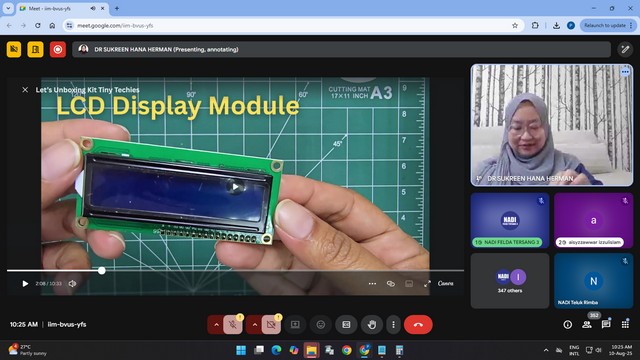The width and height of the screenshot is (640, 360).
Task: Toggle the muted microphone button
Action: tap(233, 324)
